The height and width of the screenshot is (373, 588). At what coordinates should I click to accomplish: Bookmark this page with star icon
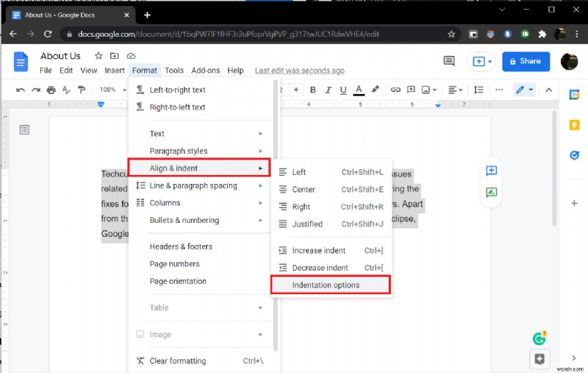tap(451, 34)
